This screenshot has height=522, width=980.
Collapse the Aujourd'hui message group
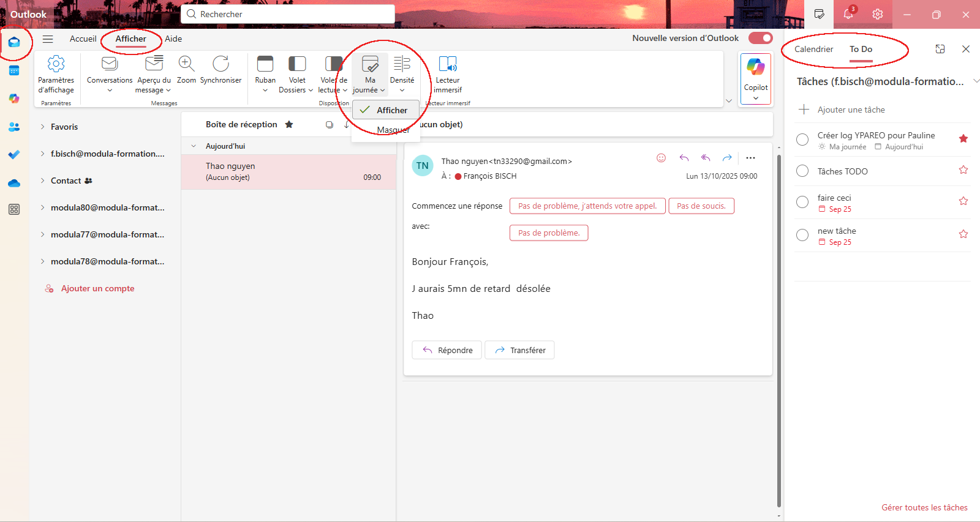(194, 146)
